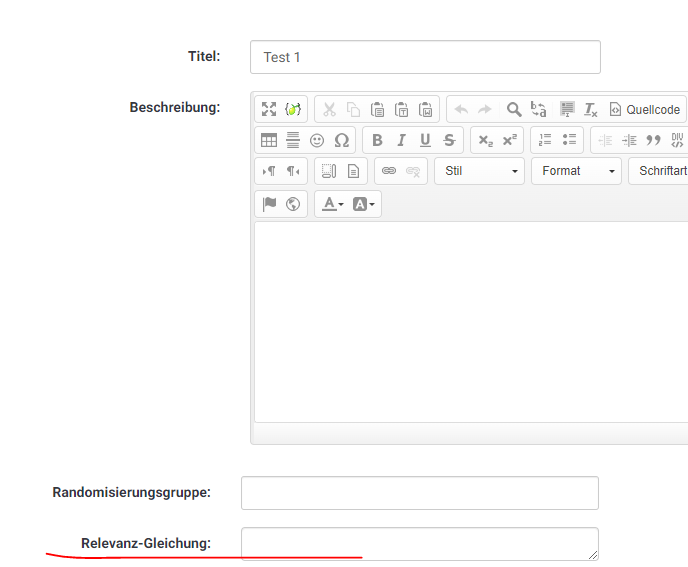Click the globe language icon
This screenshot has width=688, height=567.
tap(293, 204)
